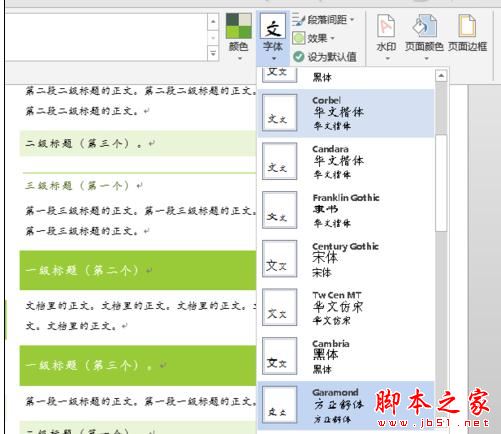501x434 pixels.
Task: Click the style gallery scroll-up arrow
Action: coord(213,22)
